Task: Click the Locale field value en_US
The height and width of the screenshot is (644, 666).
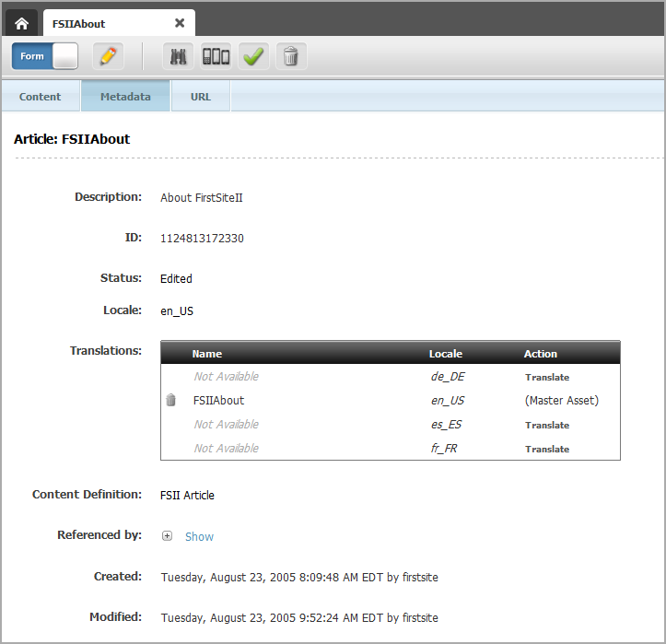Action: point(177,311)
